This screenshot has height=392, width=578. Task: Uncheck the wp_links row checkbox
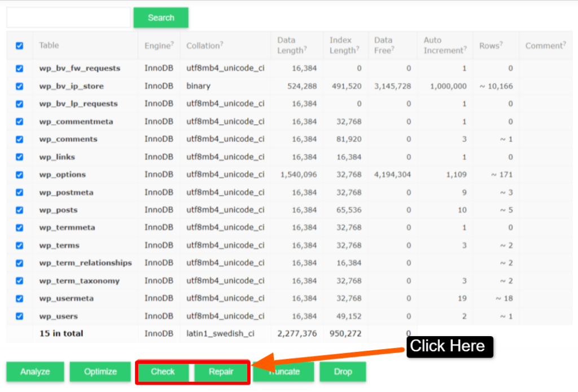(20, 157)
